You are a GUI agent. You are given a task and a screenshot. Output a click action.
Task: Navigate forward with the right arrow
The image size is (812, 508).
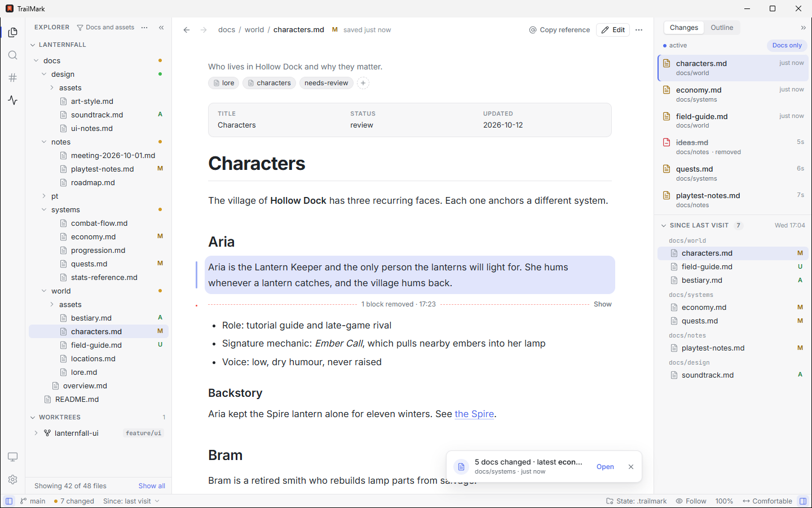tap(204, 30)
